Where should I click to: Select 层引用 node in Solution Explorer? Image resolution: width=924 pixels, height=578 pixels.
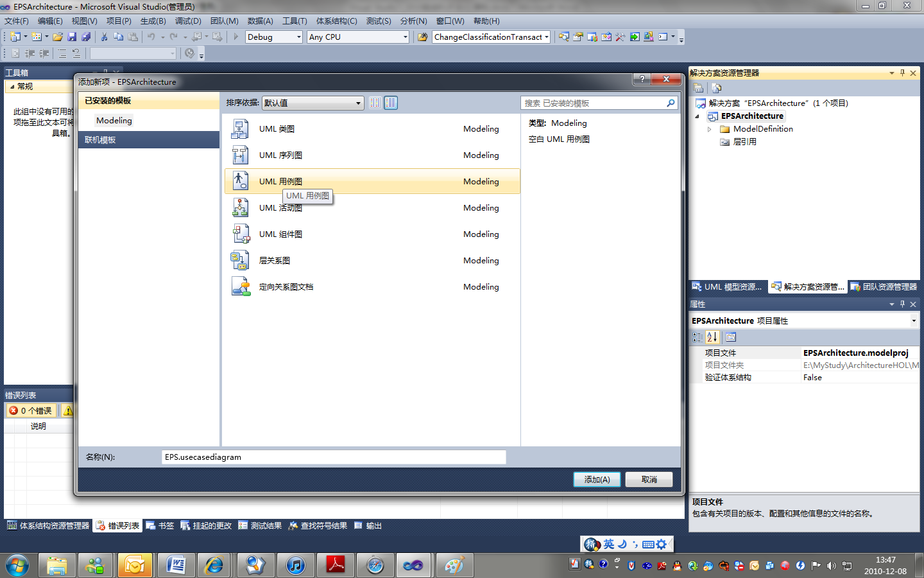click(x=744, y=142)
